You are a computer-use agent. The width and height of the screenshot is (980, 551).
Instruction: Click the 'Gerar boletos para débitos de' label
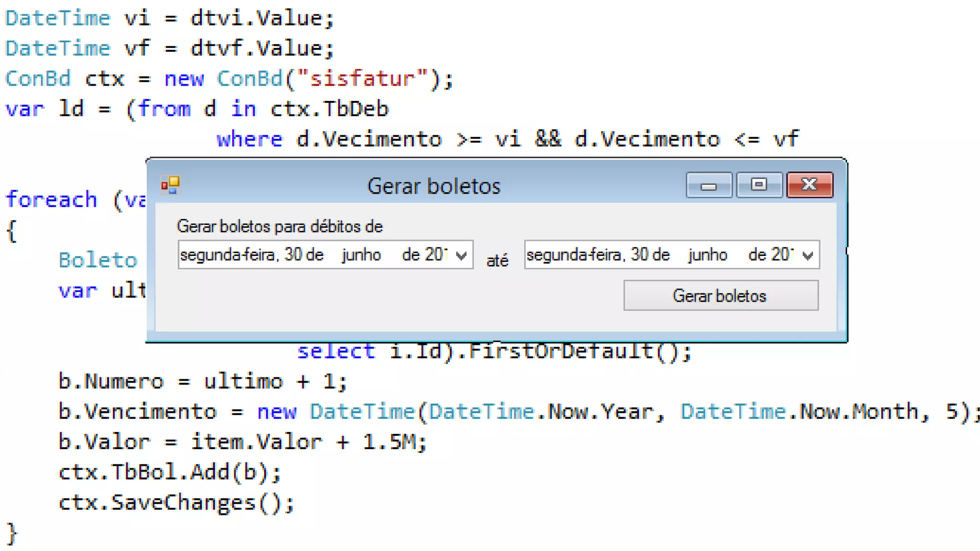279,226
